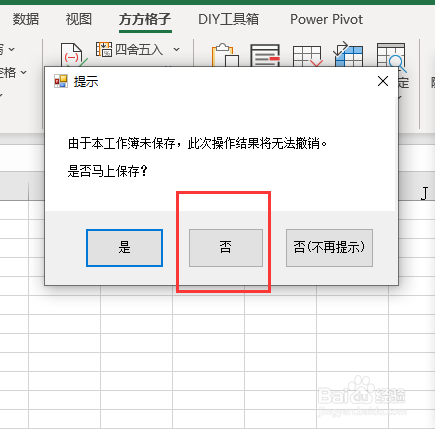Select the 方方格子 ribbon tab
This screenshot has width=435, height=429.
[145, 20]
